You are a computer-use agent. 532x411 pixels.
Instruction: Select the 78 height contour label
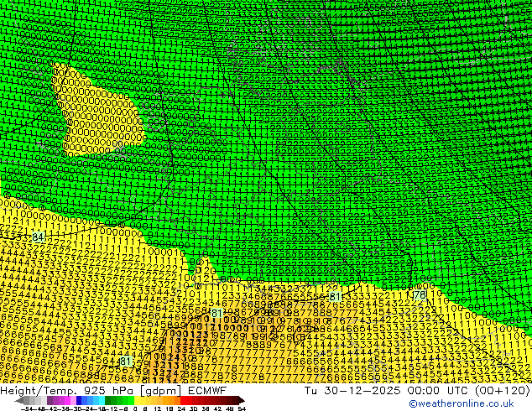420,294
